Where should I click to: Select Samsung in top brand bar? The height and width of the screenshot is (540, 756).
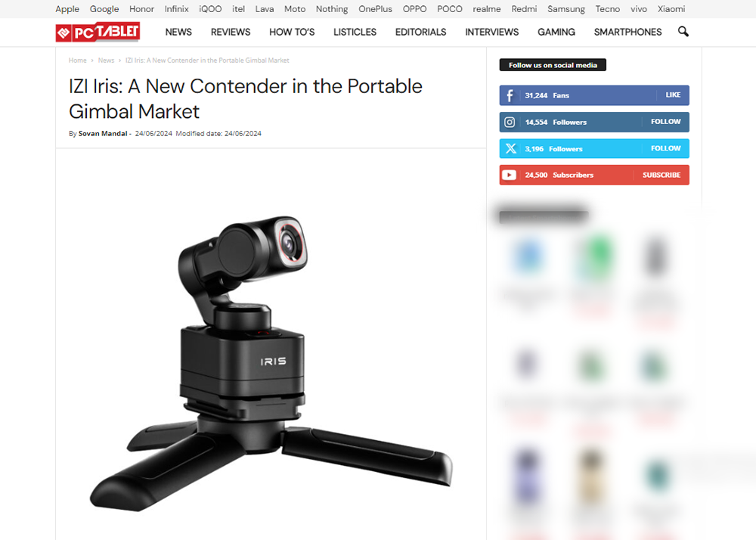click(566, 8)
